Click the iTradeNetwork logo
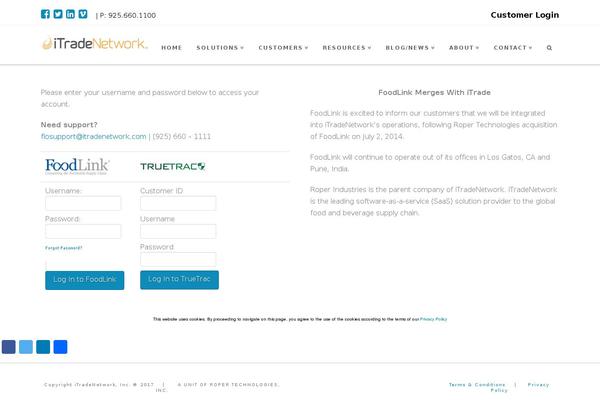Image resolution: width=600 pixels, height=400 pixels. tap(94, 43)
